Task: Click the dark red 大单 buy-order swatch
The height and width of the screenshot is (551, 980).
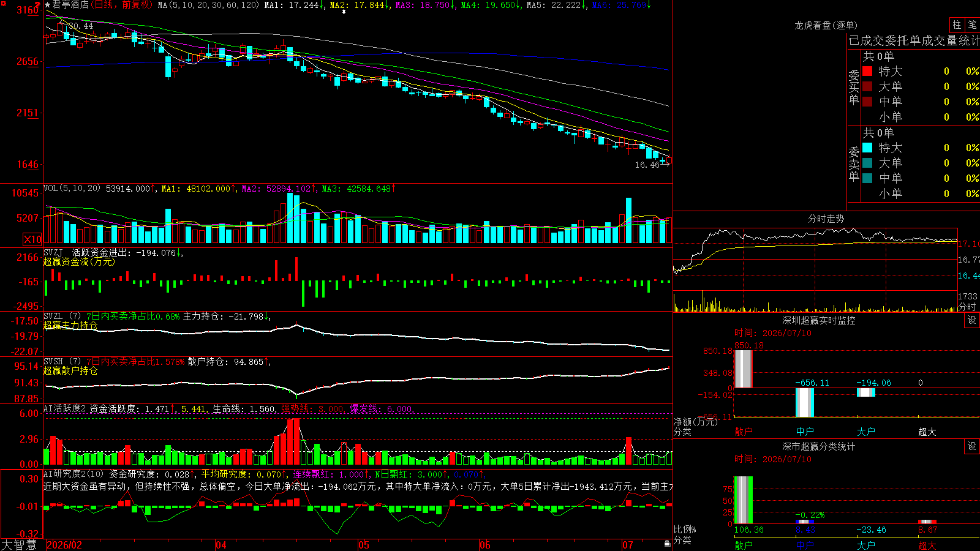Action: coord(867,86)
